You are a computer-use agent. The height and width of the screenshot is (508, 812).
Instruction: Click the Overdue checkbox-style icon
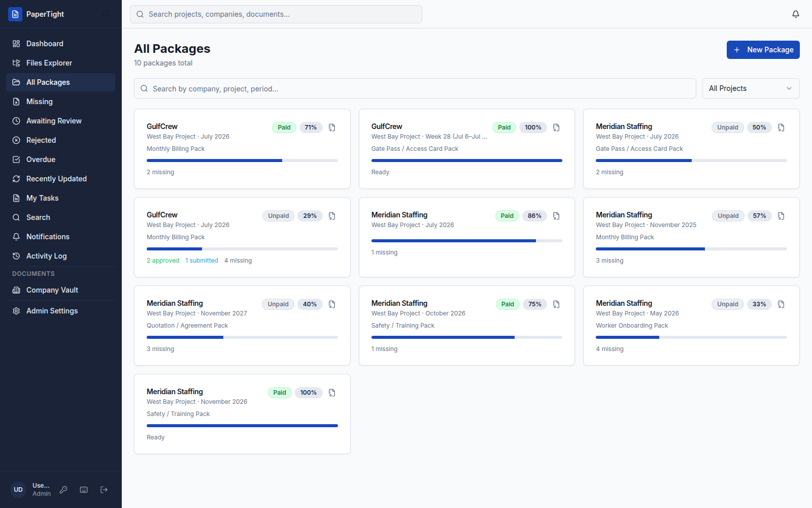[16, 160]
